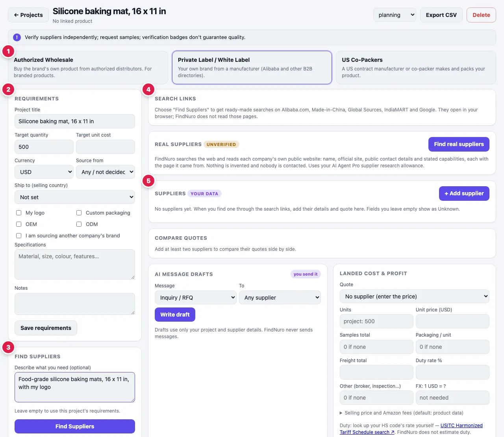The image size is (504, 437).
Task: Export the project as CSV
Action: click(x=441, y=15)
